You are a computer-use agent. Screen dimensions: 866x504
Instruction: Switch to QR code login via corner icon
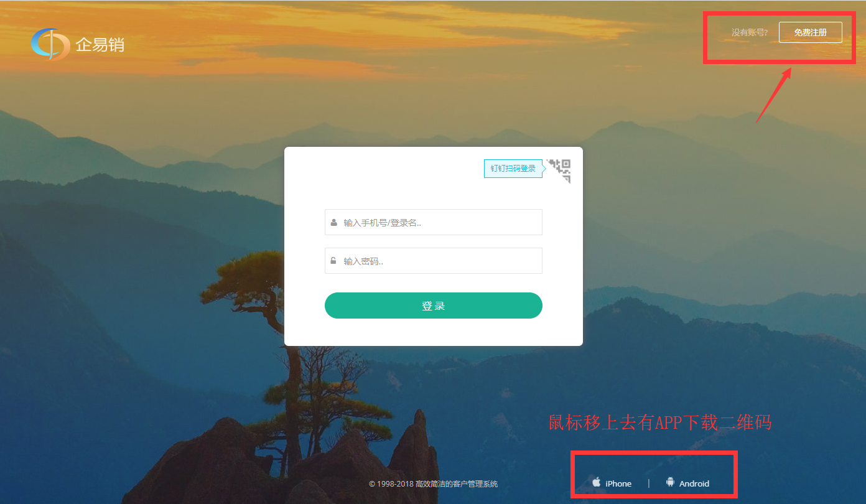[x=561, y=169]
